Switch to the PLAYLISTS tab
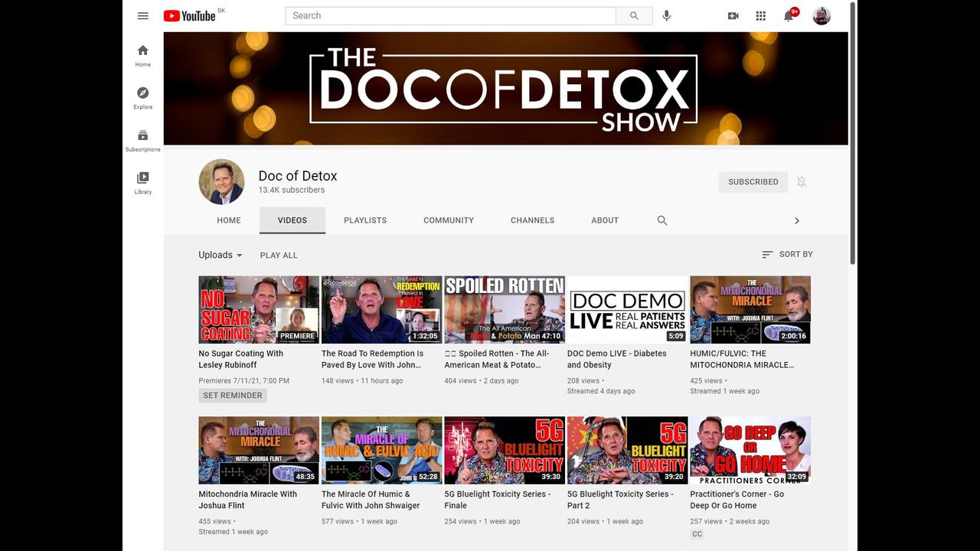Viewport: 980px width, 551px height. [x=365, y=220]
